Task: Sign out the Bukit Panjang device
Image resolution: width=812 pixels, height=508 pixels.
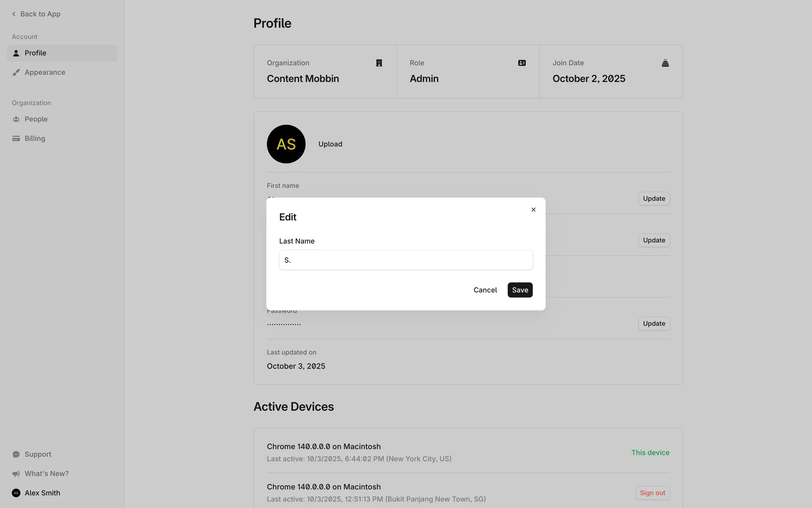Action: (x=652, y=493)
